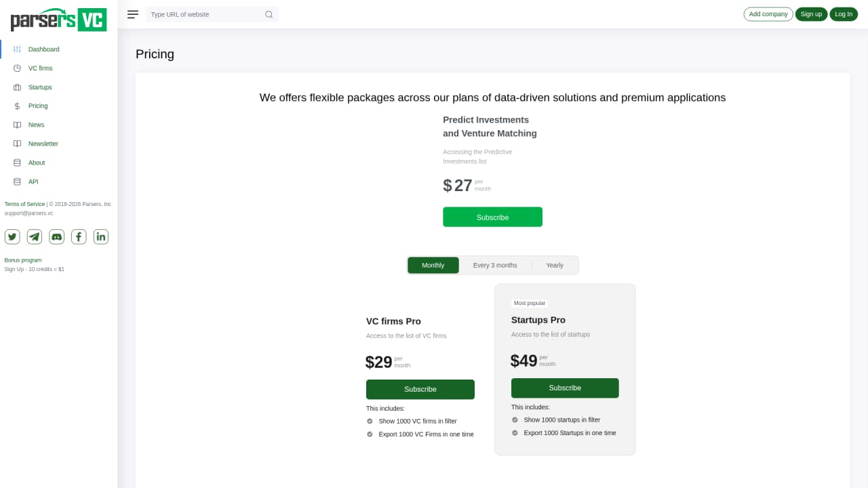Click the VC firms pie-chart icon

(17, 68)
